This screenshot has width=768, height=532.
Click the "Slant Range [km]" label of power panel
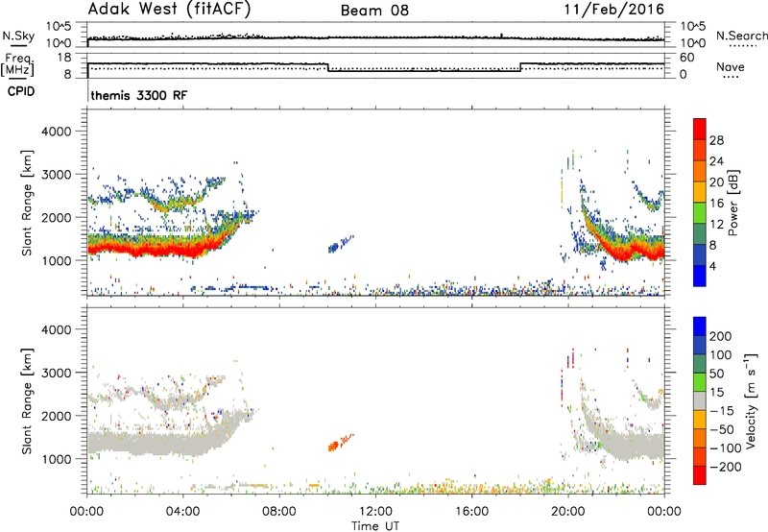click(x=27, y=203)
